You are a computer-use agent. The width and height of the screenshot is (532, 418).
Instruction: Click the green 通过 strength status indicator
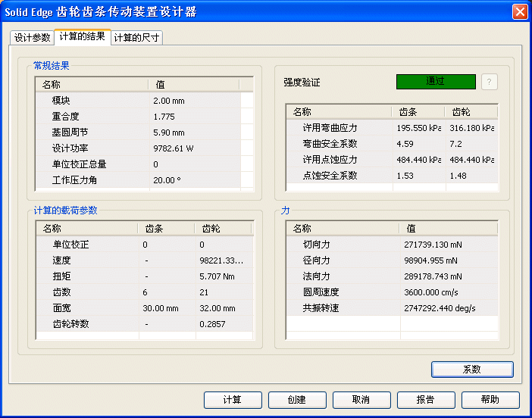[x=436, y=82]
